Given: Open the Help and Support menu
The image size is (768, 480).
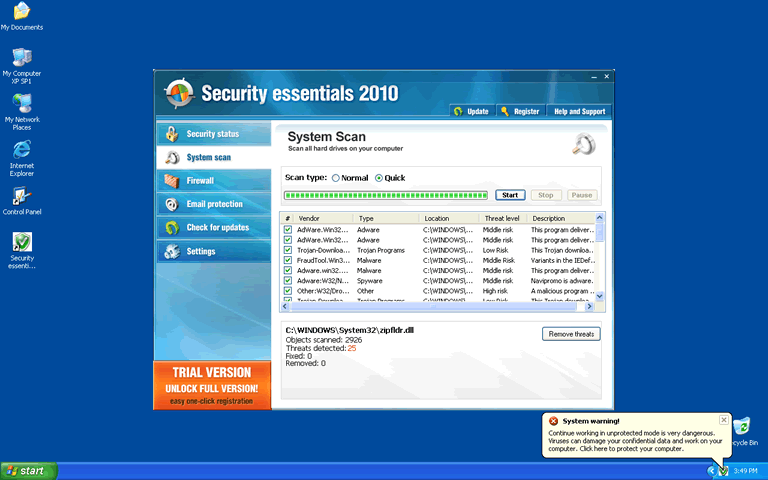Looking at the screenshot, I should (579, 112).
